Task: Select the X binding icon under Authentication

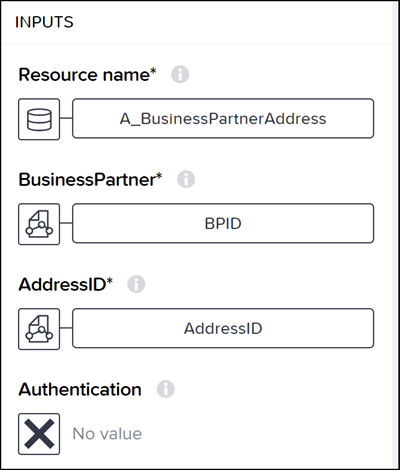Action: [x=39, y=434]
